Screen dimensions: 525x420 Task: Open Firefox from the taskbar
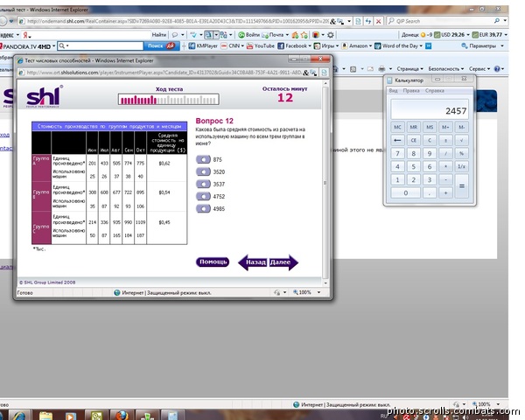pyautogui.click(x=122, y=416)
